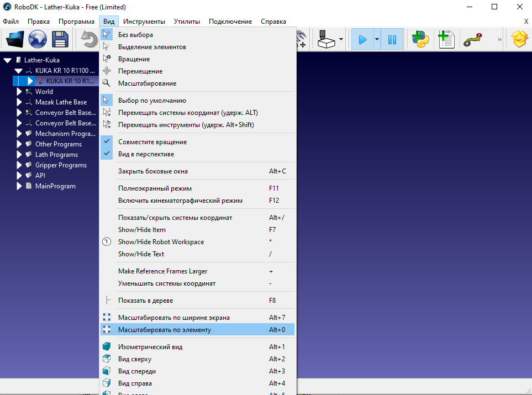Toggle the Совместите вращение option
Screen dimensions: 532x395
(152, 142)
